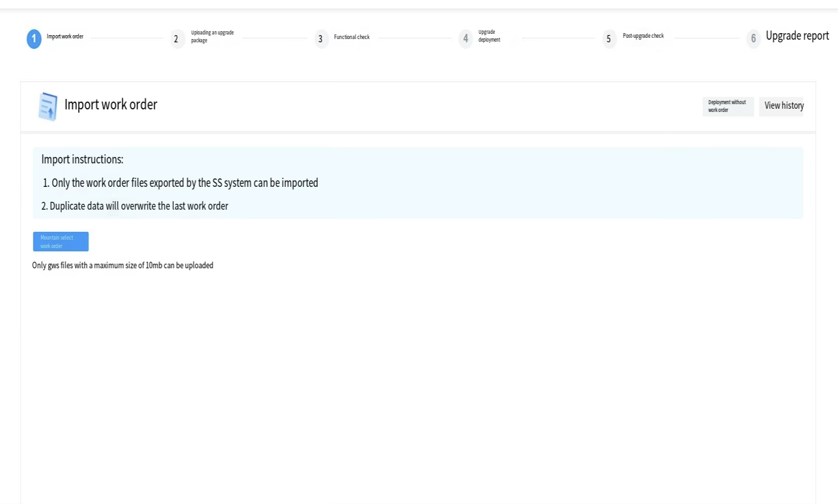Image resolution: width=838 pixels, height=504 pixels.
Task: Open the Upgrade report step label
Action: (x=797, y=36)
